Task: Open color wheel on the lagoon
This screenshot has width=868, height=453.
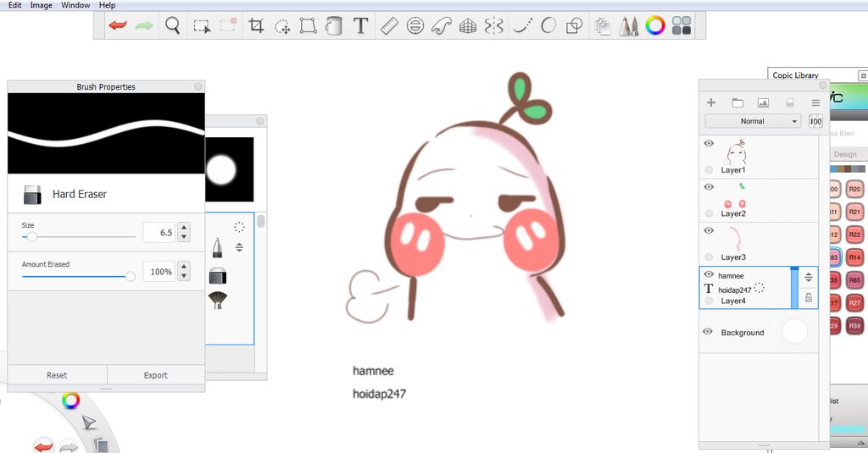Action: pos(70,400)
